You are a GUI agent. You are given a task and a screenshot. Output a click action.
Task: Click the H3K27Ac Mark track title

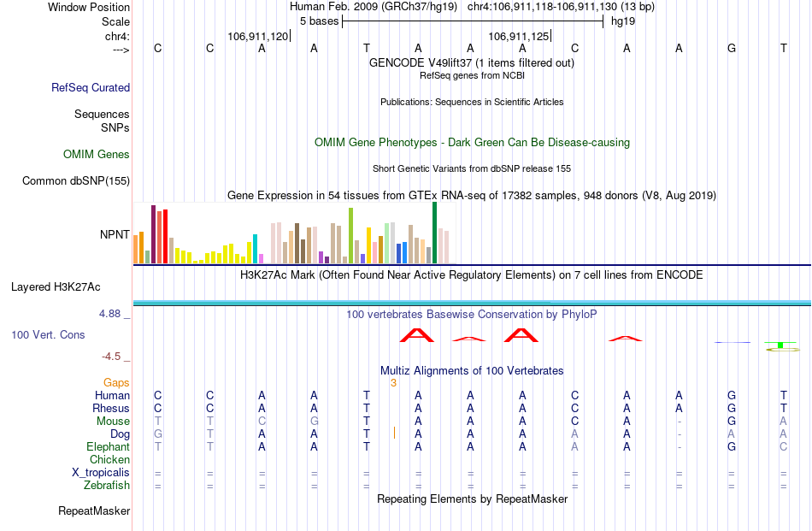coord(472,274)
